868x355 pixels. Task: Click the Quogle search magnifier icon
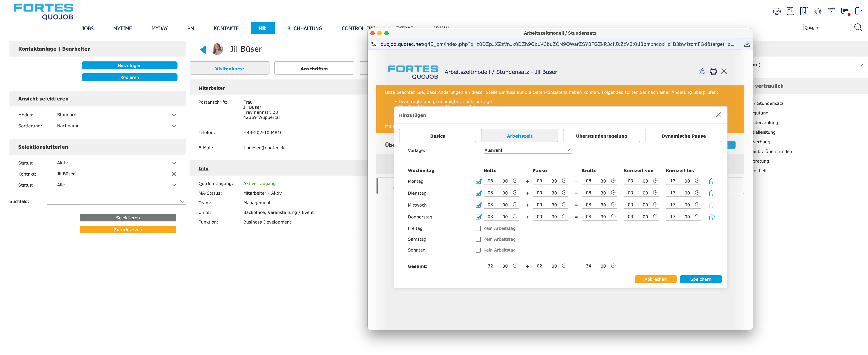pos(858,28)
